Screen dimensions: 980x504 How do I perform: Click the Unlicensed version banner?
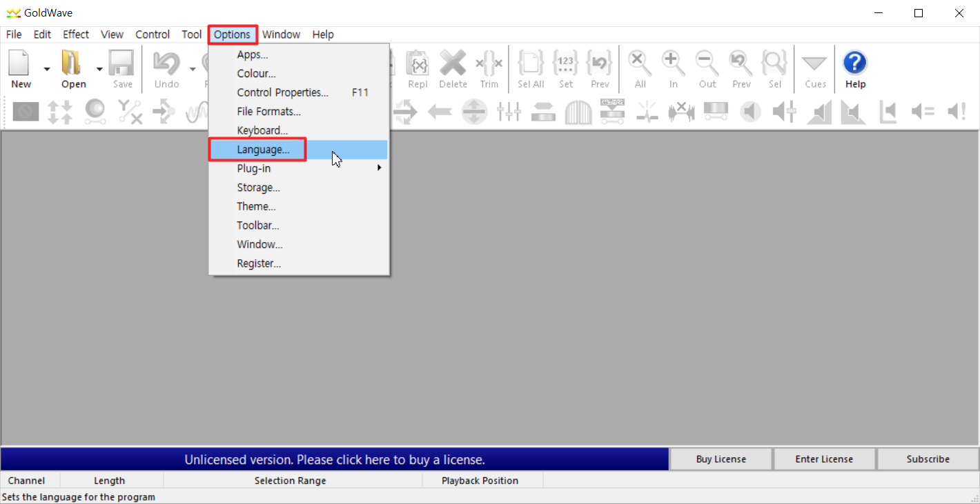click(335, 459)
